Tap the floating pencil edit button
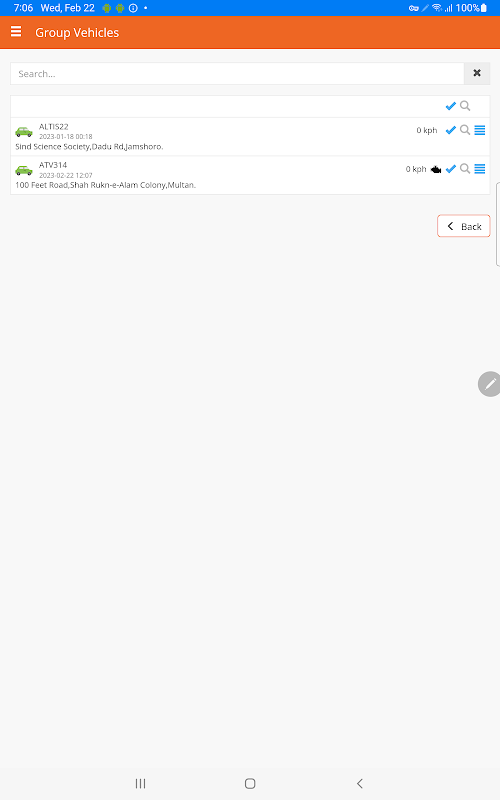500x800 pixels. (x=489, y=384)
